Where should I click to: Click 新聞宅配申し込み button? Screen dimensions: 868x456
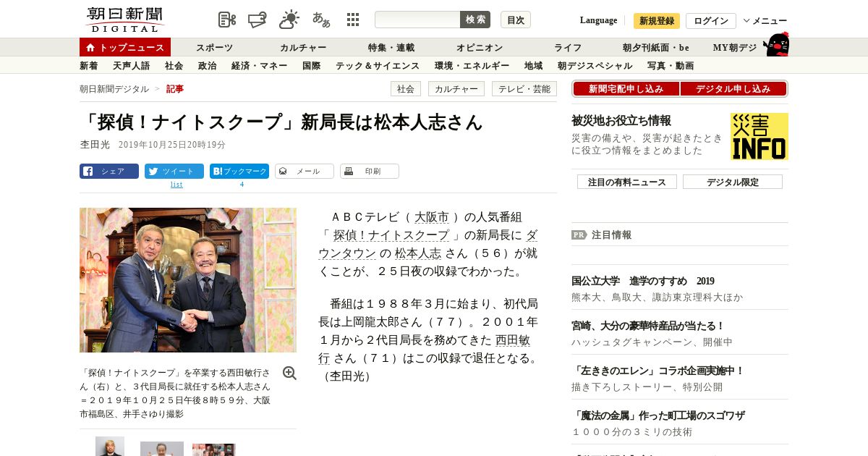(626, 89)
